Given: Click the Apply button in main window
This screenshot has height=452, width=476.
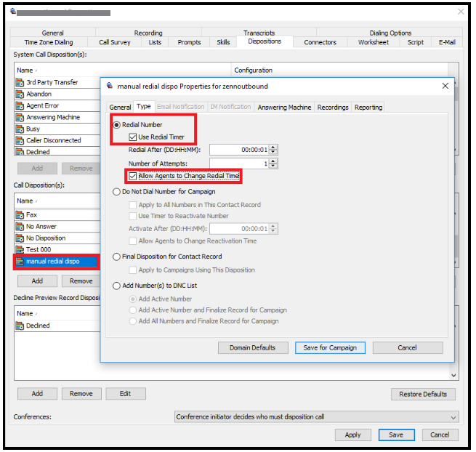Looking at the screenshot, I should 352,435.
